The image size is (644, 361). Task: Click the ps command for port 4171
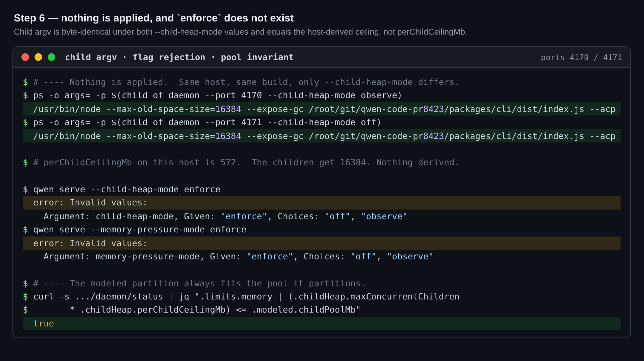click(x=207, y=122)
